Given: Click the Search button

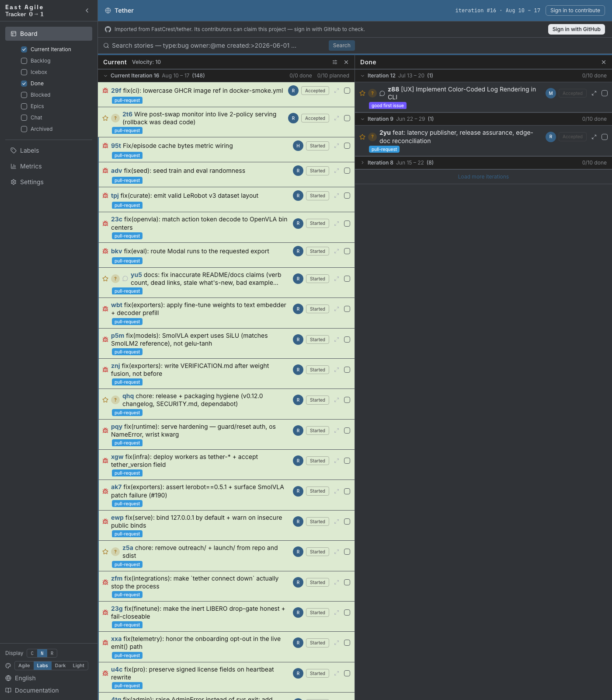Looking at the screenshot, I should coord(341,45).
